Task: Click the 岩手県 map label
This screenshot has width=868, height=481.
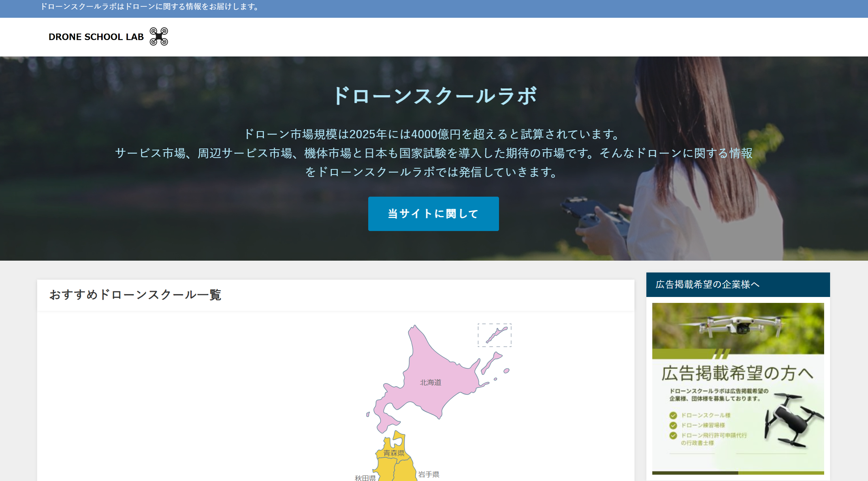Action: (429, 474)
